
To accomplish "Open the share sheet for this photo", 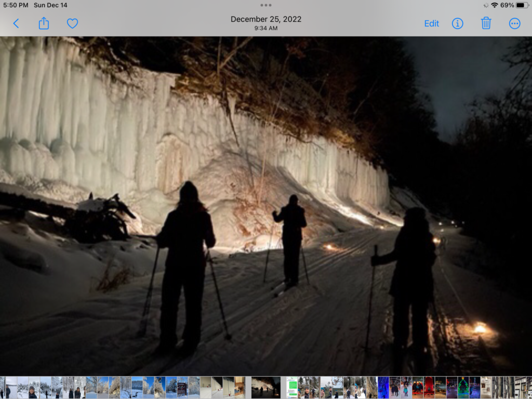I will tap(44, 23).
